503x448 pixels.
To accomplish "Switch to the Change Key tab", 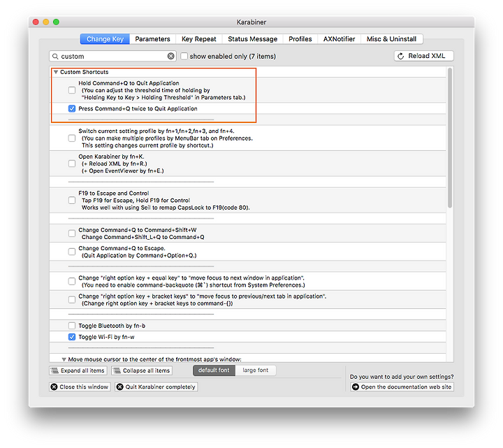I will pyautogui.click(x=105, y=39).
